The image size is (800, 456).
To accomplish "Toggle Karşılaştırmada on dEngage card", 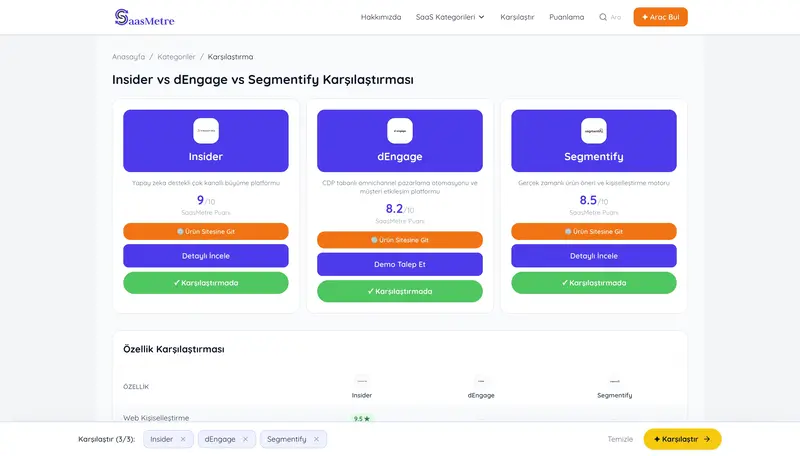I will click(x=399, y=291).
